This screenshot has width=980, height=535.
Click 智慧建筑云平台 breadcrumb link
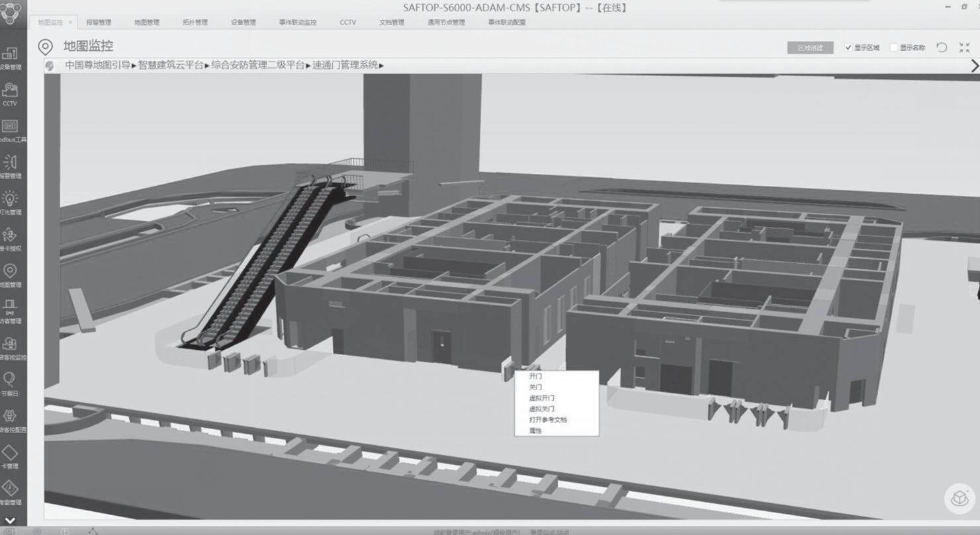pos(170,65)
